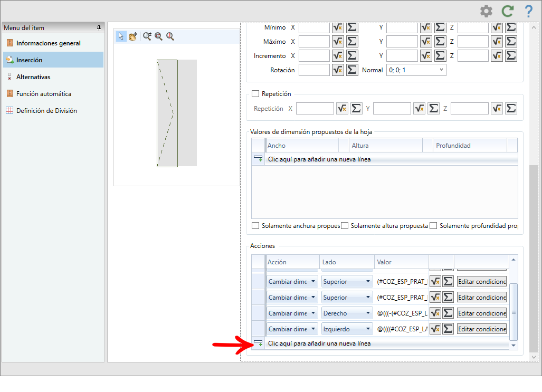Screen dimensions: 542x392
Task: Enable the Repetición checkbox
Action: click(x=255, y=94)
